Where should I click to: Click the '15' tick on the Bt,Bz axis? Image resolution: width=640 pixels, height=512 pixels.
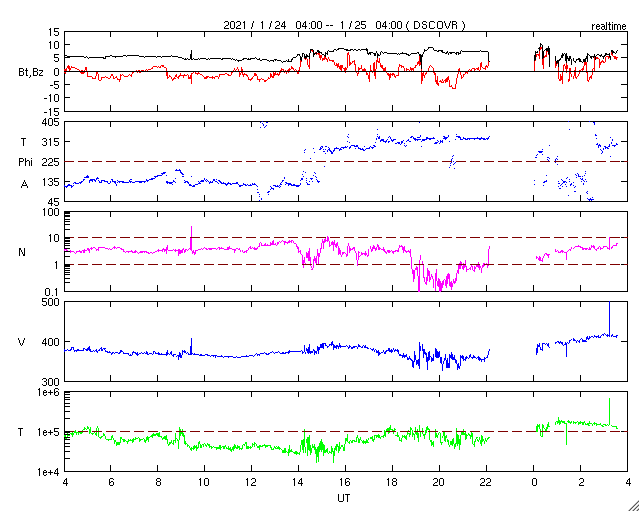point(53,32)
